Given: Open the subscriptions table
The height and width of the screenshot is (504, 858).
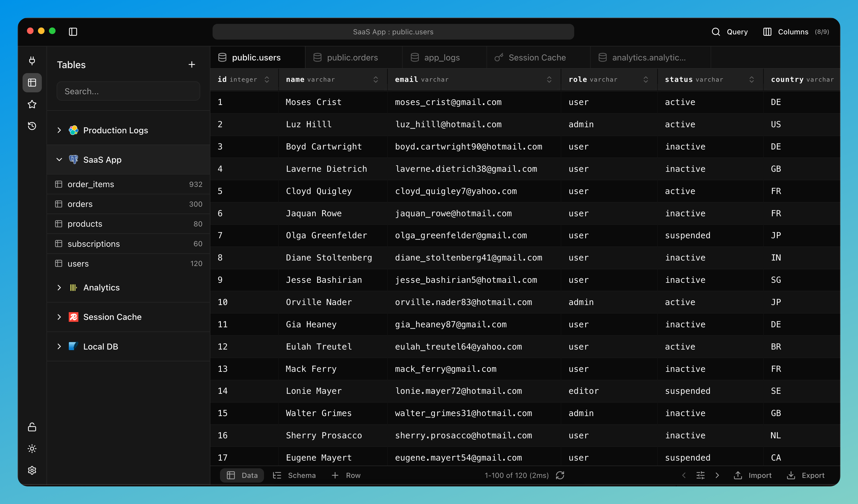Looking at the screenshot, I should coord(128,244).
